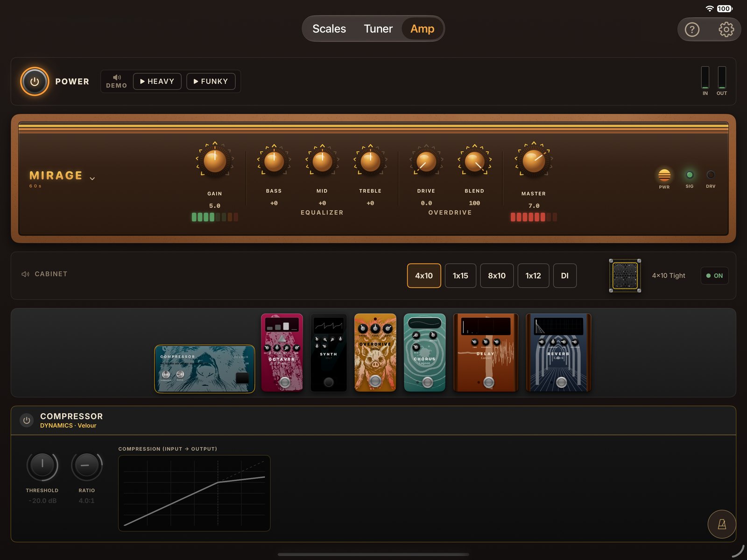Click the Master volume knob
747x560 pixels.
534,161
